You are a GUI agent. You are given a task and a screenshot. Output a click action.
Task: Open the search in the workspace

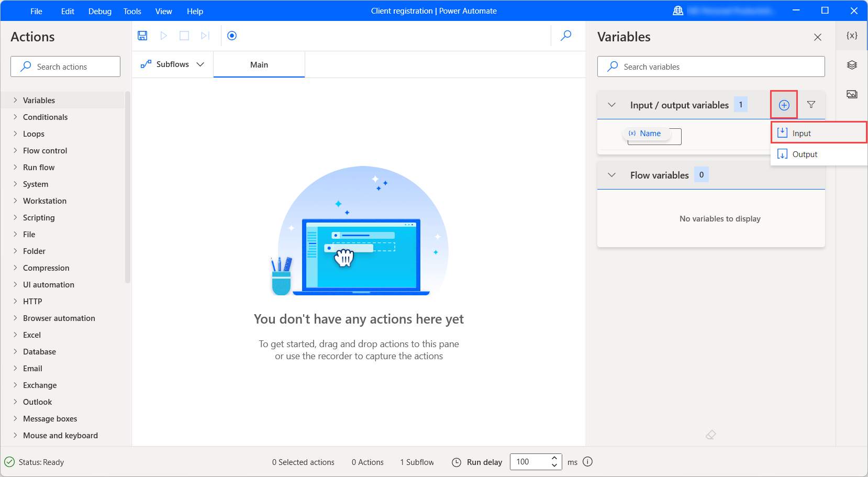tap(565, 35)
